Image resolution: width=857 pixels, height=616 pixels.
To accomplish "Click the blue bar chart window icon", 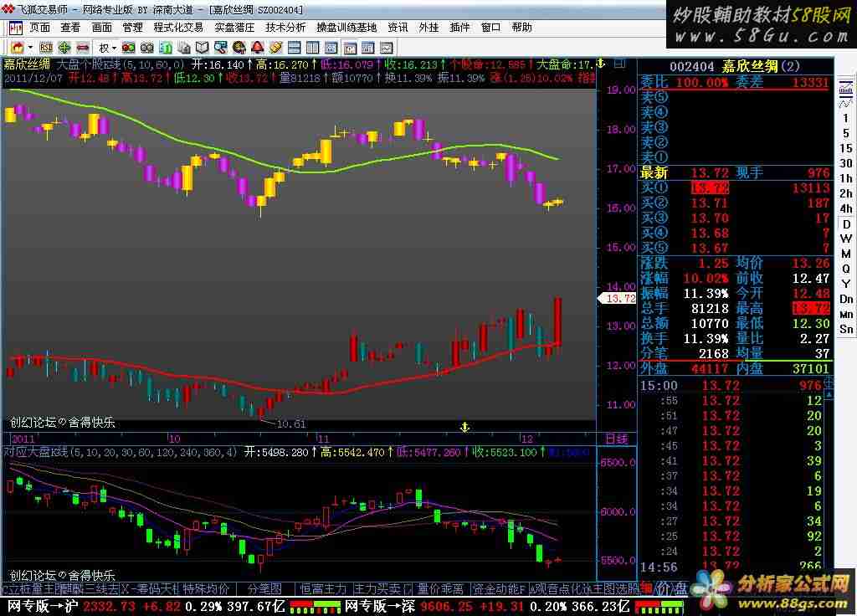I will point(368,48).
